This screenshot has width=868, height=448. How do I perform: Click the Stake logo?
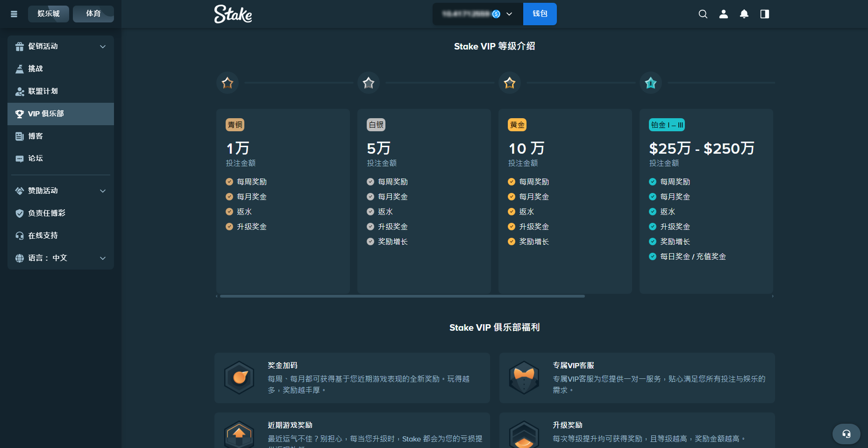233,14
